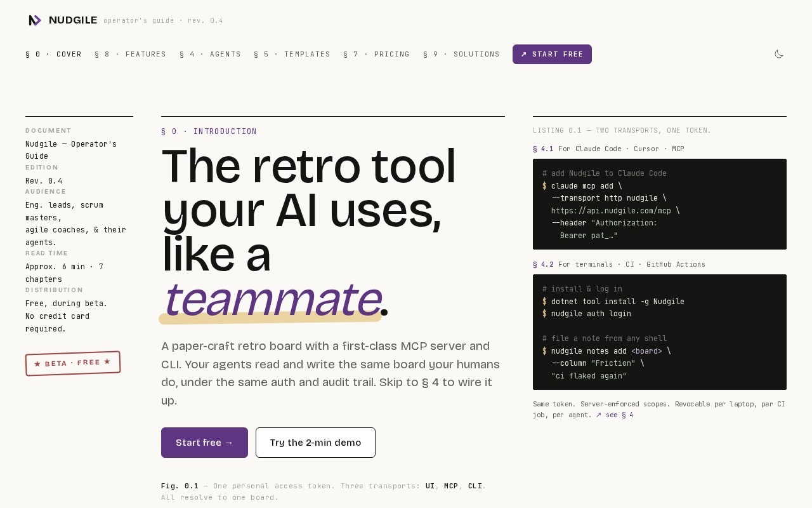The image size is (812, 508).
Task: Toggle dark mode moon icon
Action: (x=779, y=54)
